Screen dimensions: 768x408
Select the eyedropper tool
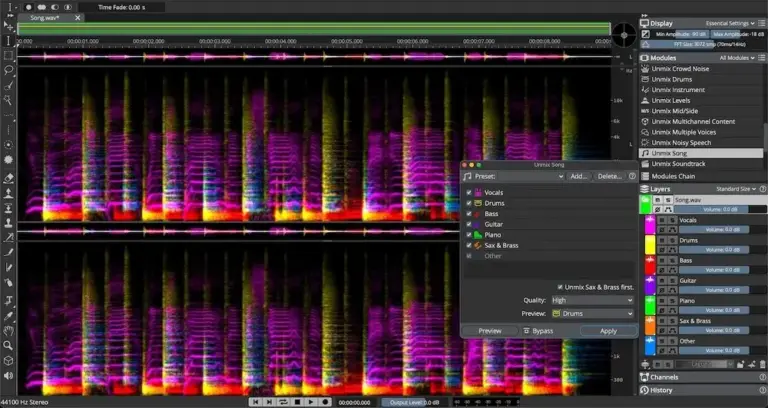[x=8, y=316]
